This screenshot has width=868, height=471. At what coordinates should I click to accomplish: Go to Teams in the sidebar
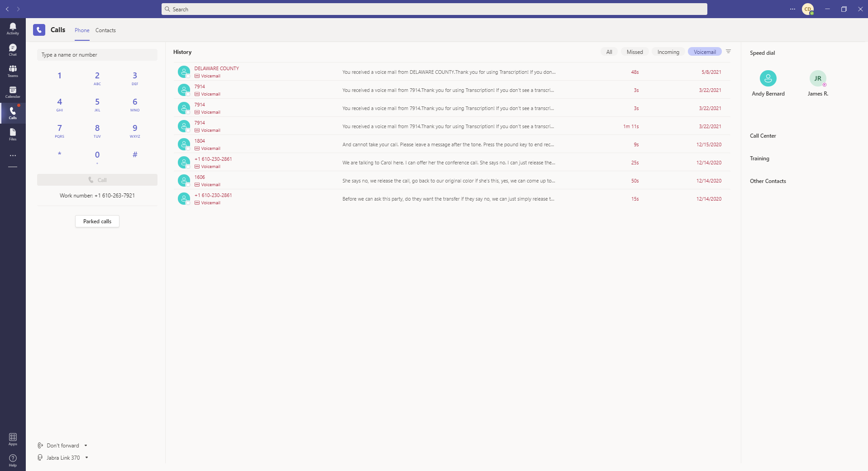coord(13,71)
